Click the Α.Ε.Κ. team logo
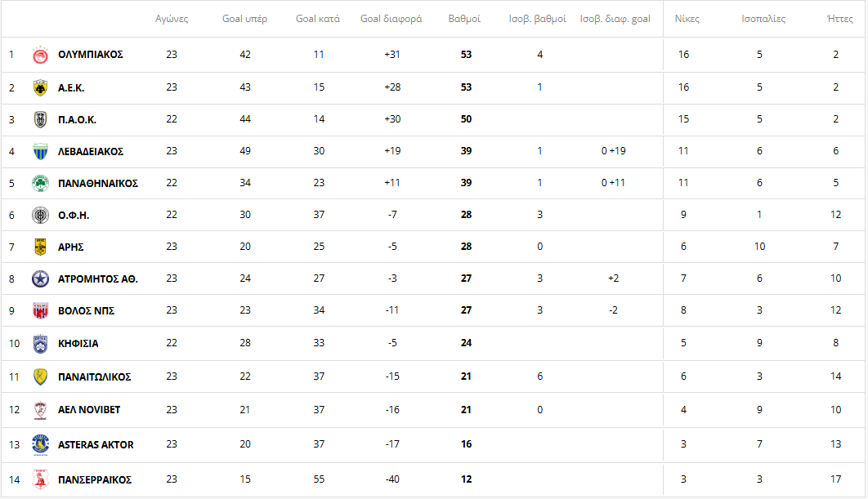The width and height of the screenshot is (868, 499). pos(40,87)
